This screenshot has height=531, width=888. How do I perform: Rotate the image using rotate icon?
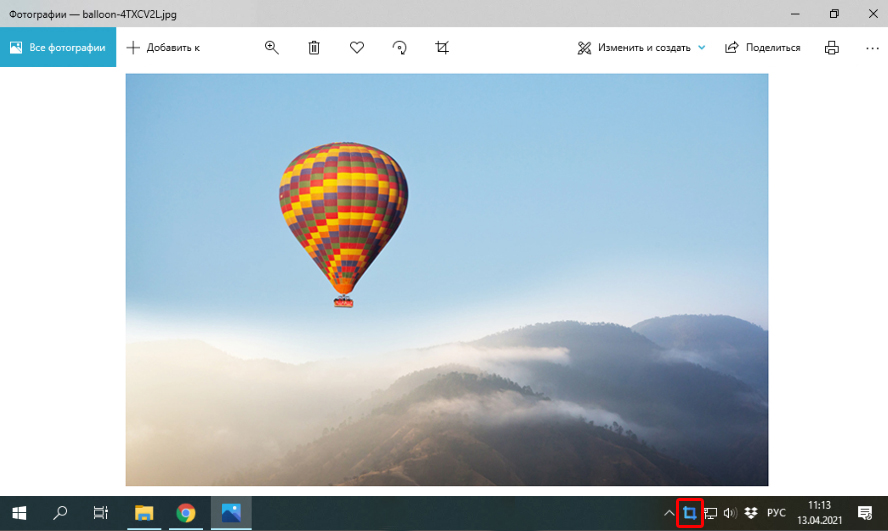click(x=400, y=47)
